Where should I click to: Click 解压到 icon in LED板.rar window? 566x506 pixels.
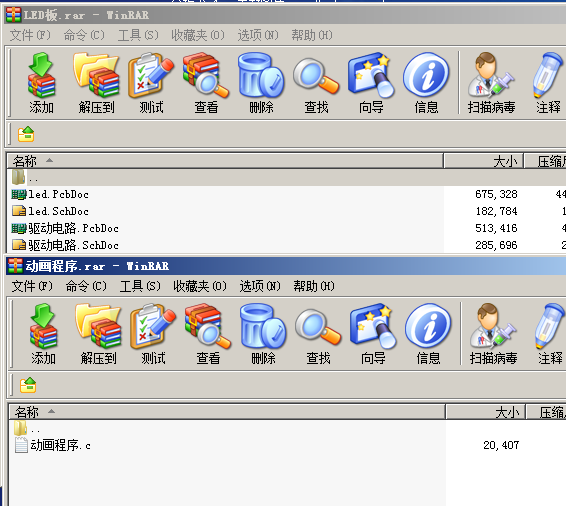pos(96,83)
